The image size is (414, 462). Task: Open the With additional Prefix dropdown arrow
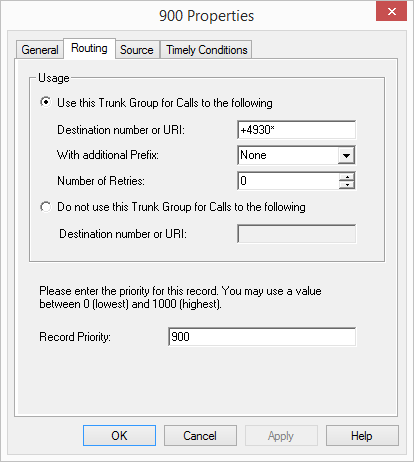346,155
